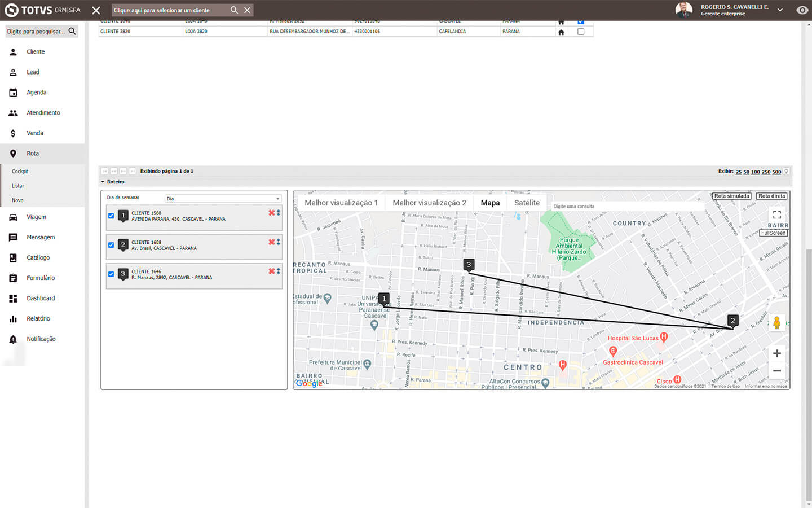Open Dia da semana dropdown

pyautogui.click(x=223, y=199)
